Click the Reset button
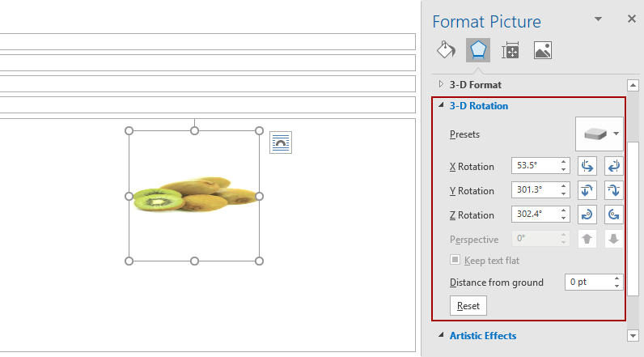644x357 pixels. pyautogui.click(x=468, y=306)
